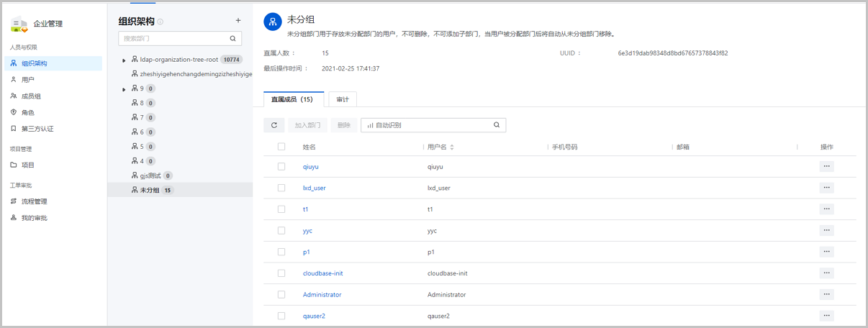Click the help icon next to 组织架构 title
Screen dimensions: 868x328
160,22
